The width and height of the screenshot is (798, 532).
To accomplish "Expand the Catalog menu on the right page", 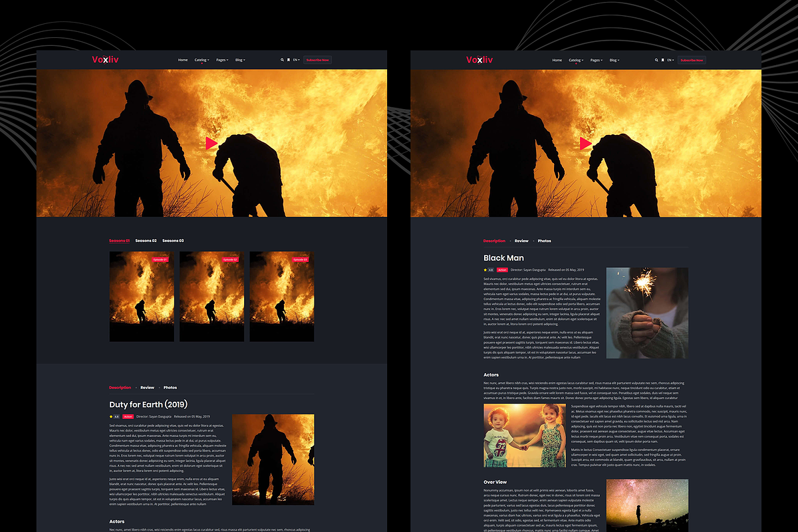I will [577, 60].
